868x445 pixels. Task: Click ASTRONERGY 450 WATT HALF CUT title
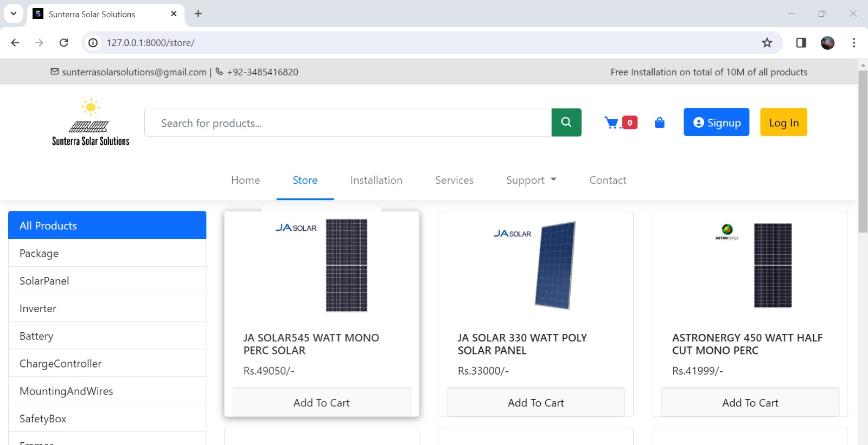[x=748, y=344]
